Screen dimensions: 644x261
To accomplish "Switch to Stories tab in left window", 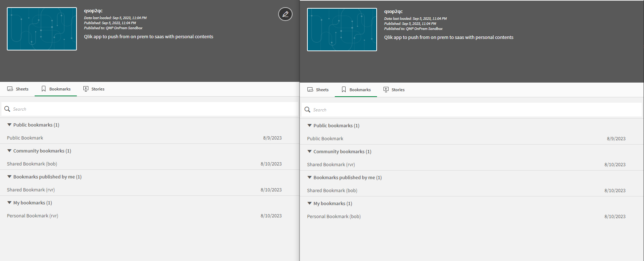I will coord(94,89).
